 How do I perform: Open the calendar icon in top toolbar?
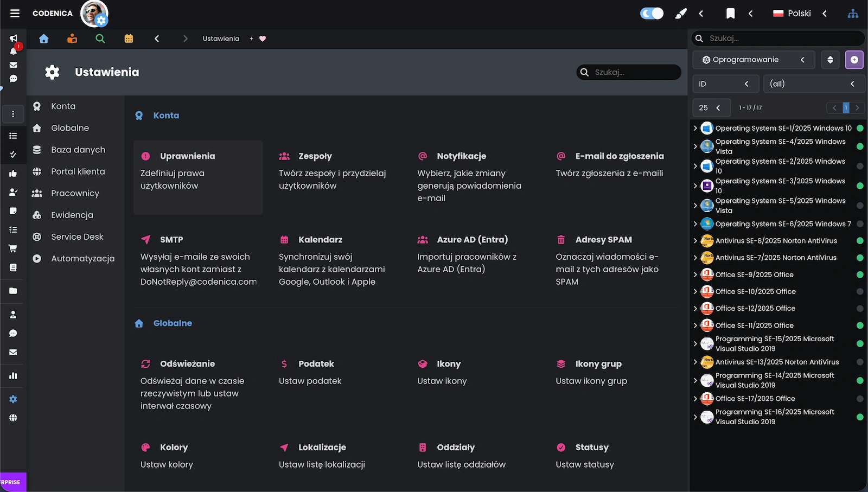[x=129, y=39]
